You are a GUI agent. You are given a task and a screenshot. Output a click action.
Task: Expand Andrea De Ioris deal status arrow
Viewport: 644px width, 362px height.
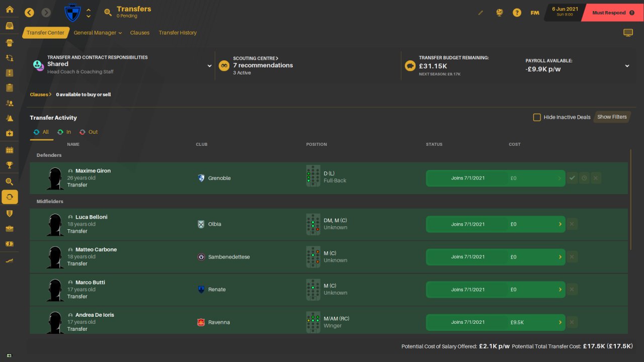560,322
